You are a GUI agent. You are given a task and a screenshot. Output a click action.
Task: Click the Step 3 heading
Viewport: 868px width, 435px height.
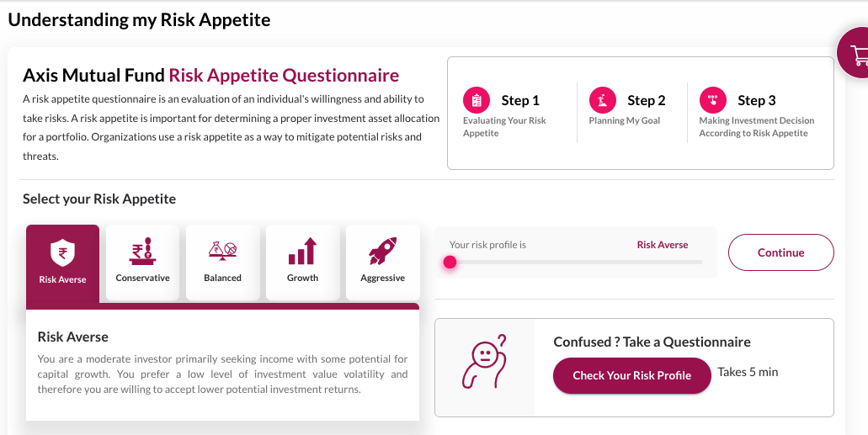point(756,100)
